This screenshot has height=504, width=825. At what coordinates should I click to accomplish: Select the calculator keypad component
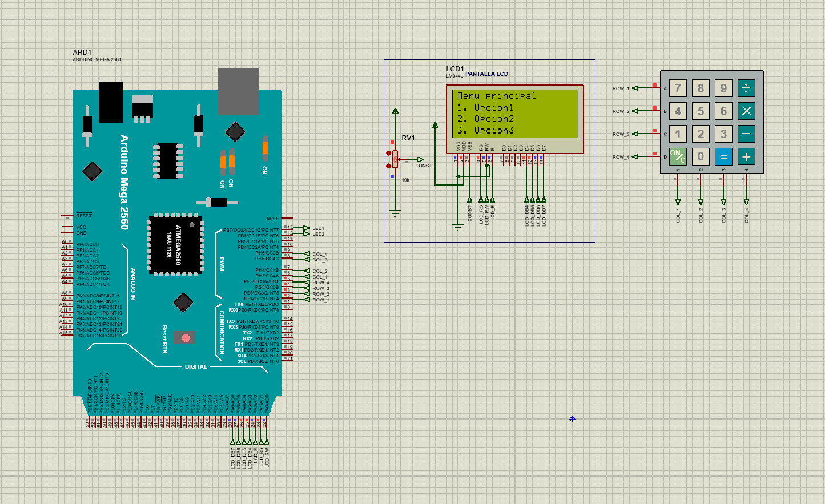coord(711,122)
